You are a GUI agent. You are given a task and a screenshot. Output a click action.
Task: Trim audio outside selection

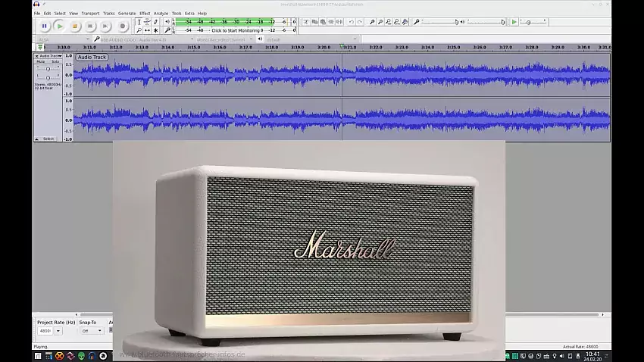point(331,22)
